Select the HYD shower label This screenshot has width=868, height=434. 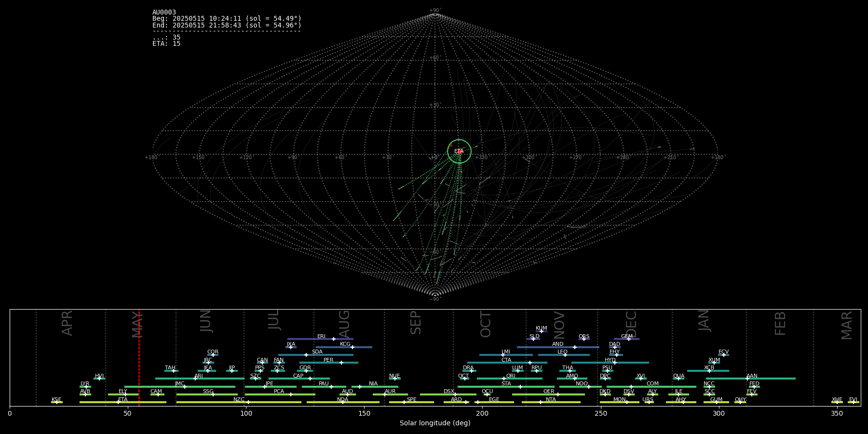point(610,360)
